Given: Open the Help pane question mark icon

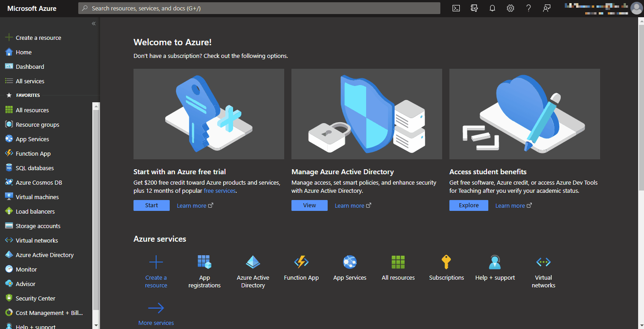Looking at the screenshot, I should (528, 8).
